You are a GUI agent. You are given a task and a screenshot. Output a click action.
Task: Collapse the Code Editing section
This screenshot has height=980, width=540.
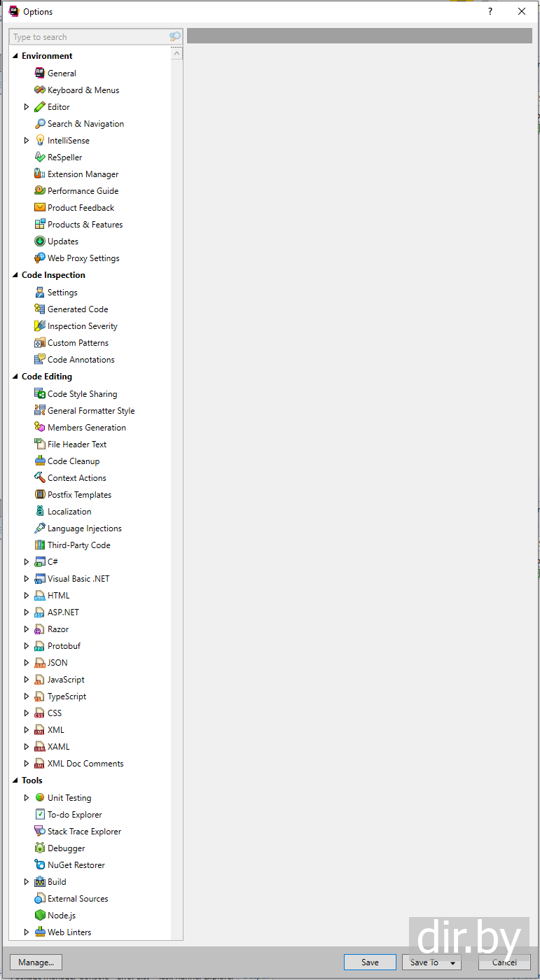coord(15,377)
